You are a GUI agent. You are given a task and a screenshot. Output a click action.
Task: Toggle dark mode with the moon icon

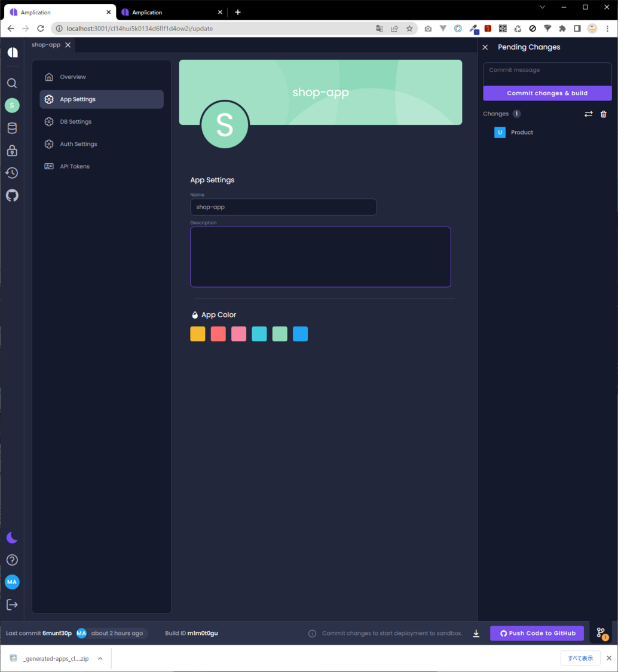12,537
